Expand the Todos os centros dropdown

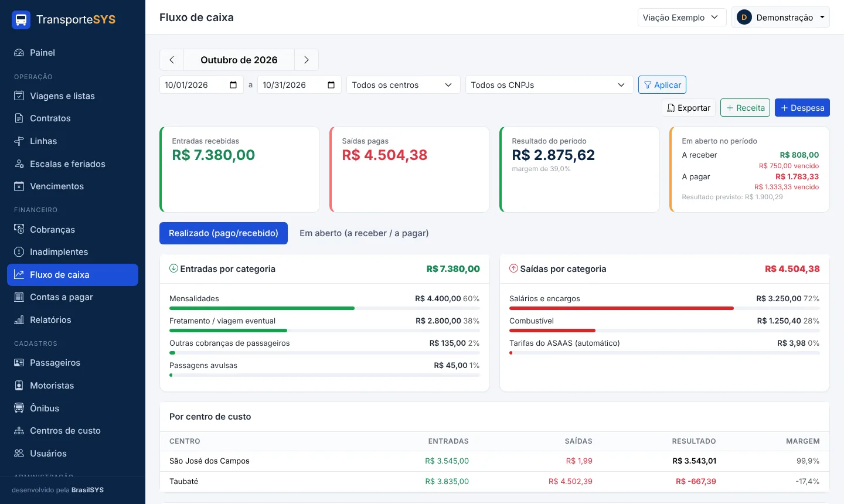point(403,85)
